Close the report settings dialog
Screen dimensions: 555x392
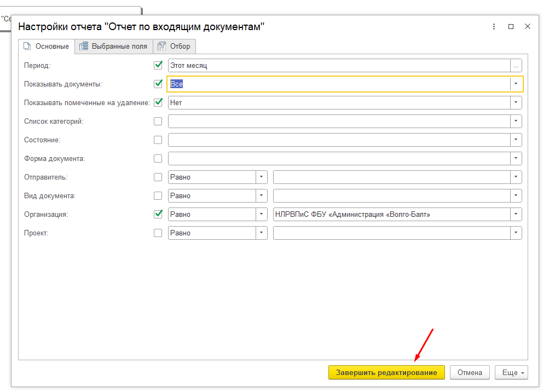click(528, 26)
